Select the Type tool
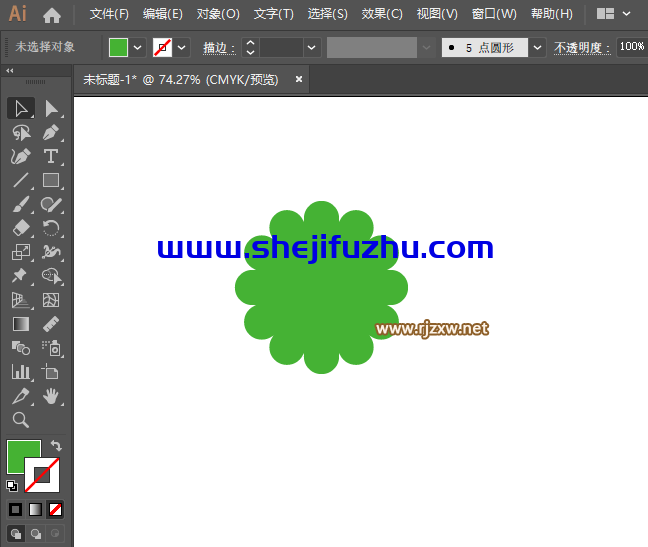Screen dimensions: 648x547 pyautogui.click(x=51, y=157)
